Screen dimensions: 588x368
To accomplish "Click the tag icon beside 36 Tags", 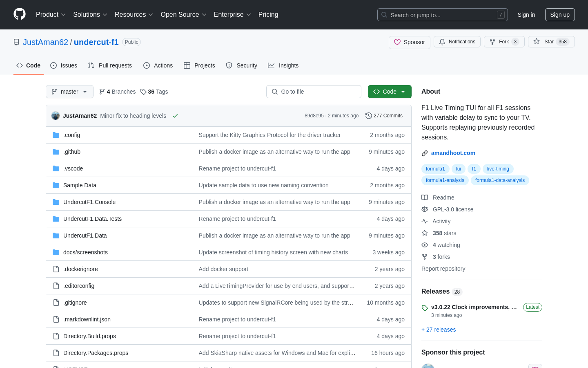I will click(x=143, y=92).
